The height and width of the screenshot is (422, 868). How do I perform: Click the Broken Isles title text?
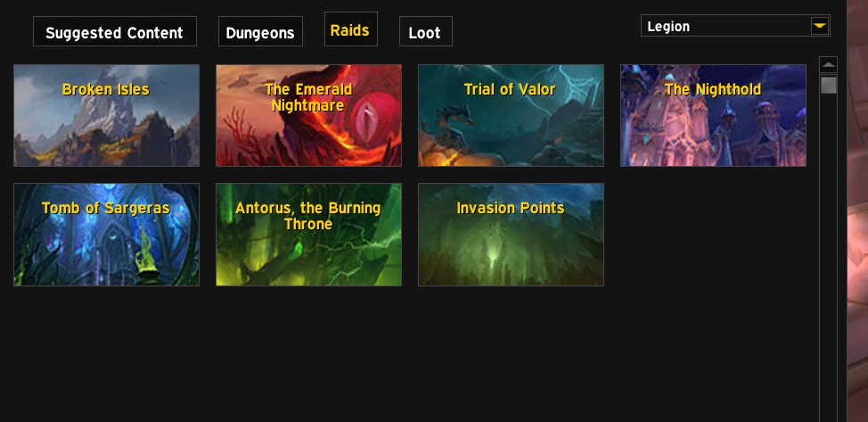(x=106, y=89)
